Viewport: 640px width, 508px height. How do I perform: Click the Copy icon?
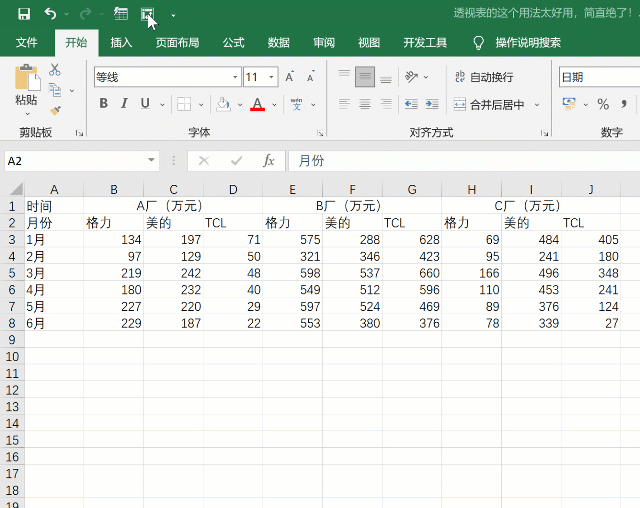point(55,90)
